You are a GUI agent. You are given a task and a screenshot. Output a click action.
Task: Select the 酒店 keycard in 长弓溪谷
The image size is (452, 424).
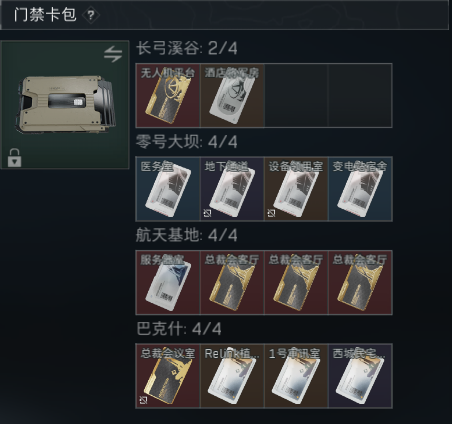tap(232, 95)
